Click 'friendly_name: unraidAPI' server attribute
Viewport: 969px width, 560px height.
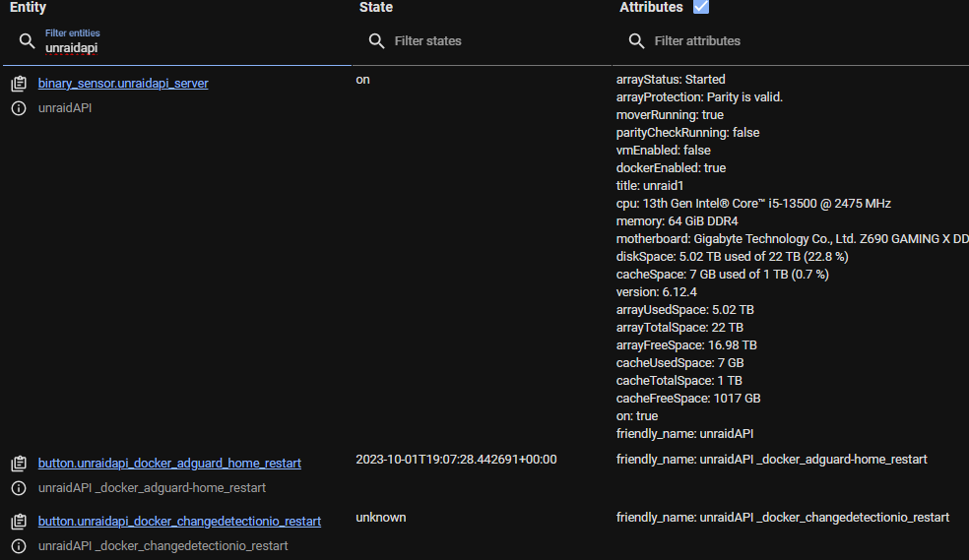[x=684, y=434]
